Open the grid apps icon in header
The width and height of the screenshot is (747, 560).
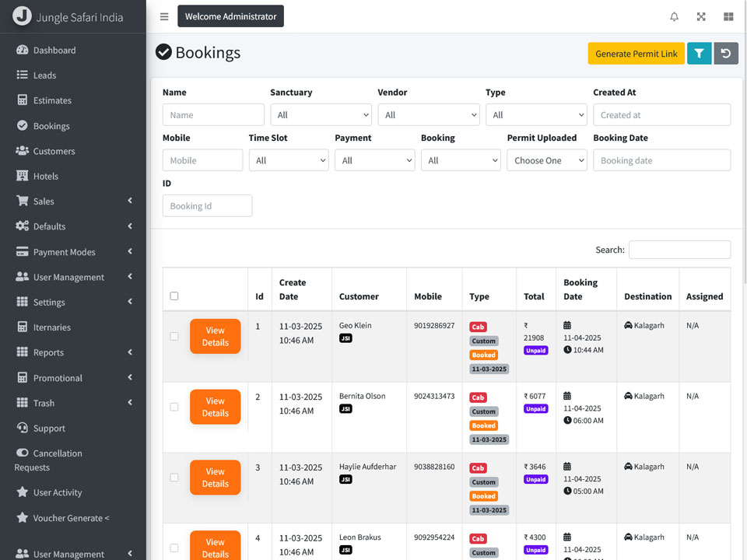[728, 16]
